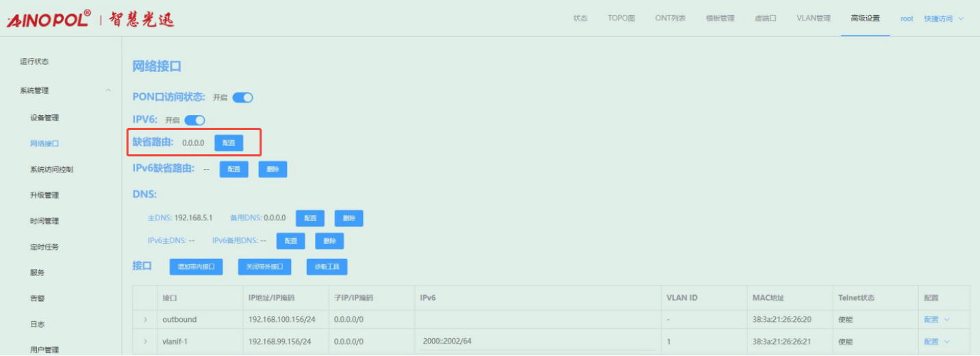
Task: Click the root user link
Action: [x=907, y=18]
